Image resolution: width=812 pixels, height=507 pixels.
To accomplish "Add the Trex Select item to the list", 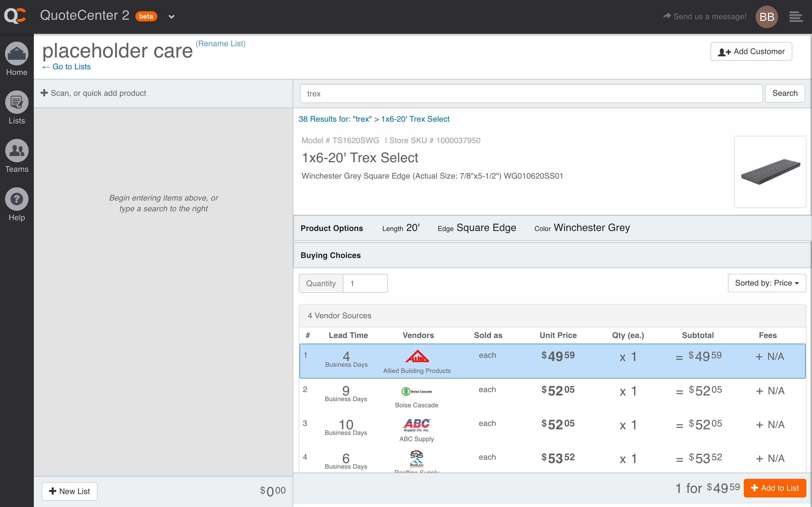I will pyautogui.click(x=775, y=488).
